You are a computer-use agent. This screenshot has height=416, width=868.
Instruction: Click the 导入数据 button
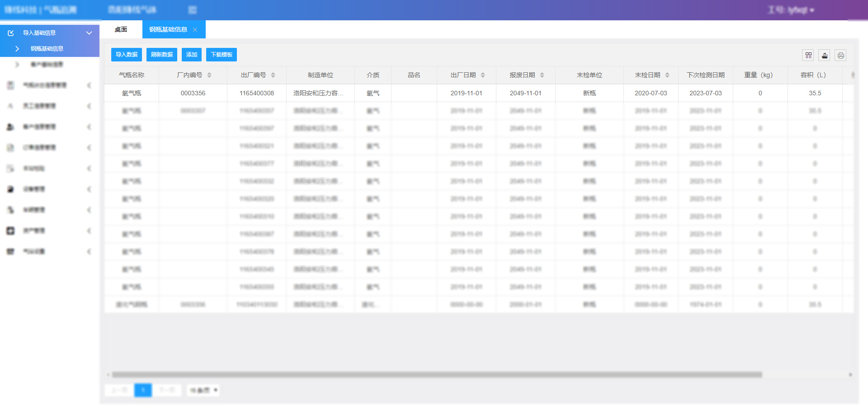[x=127, y=55]
